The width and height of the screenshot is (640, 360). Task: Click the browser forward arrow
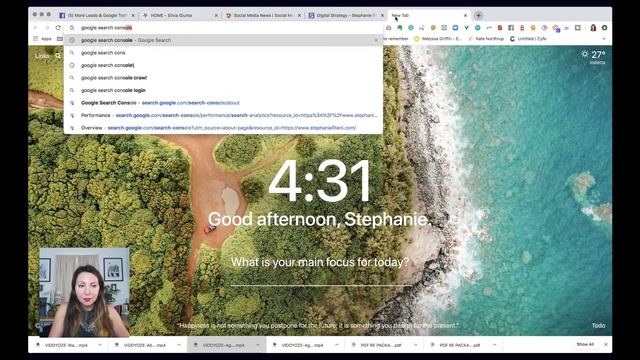click(47, 28)
